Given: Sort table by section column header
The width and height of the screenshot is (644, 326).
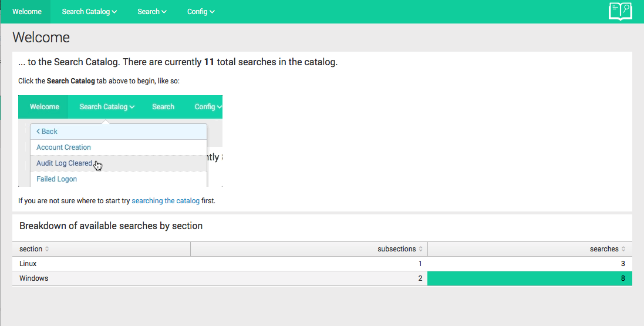Looking at the screenshot, I should tap(102, 248).
